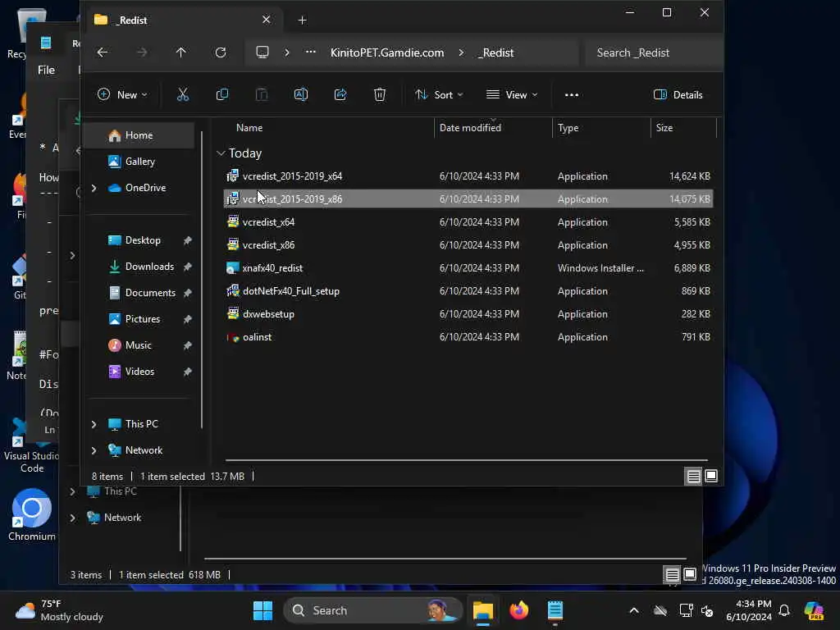Refresh the _Redist folder view
Viewport: 840px width, 630px height.
tap(220, 52)
